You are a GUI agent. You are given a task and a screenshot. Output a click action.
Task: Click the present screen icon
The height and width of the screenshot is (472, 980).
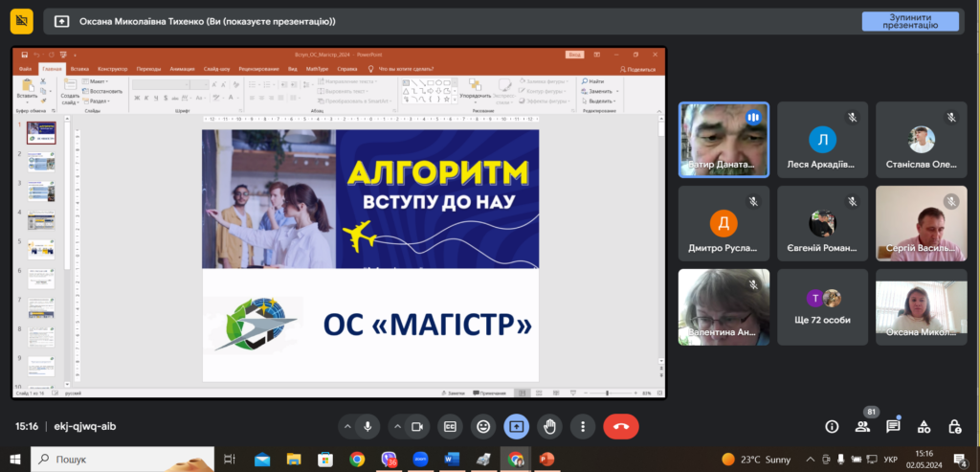point(517,426)
